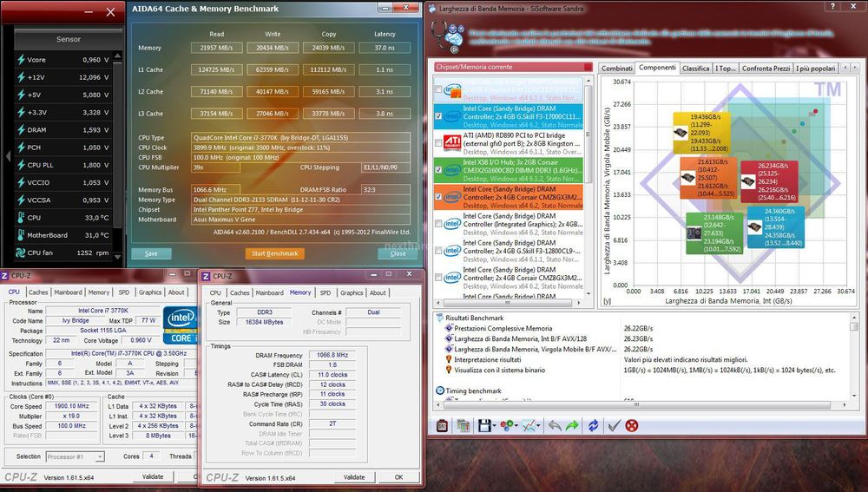Open the Mainboard tab in left CPU-Z window
The image size is (868, 492).
point(68,292)
